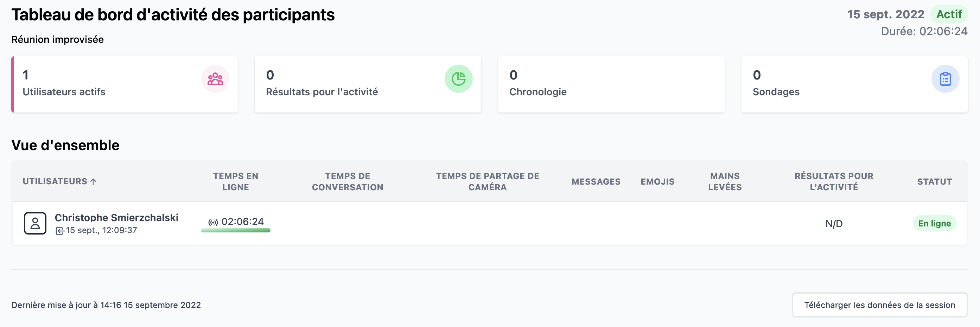Image resolution: width=980 pixels, height=327 pixels.
Task: Click the N/D activity result cell
Action: pos(834,224)
